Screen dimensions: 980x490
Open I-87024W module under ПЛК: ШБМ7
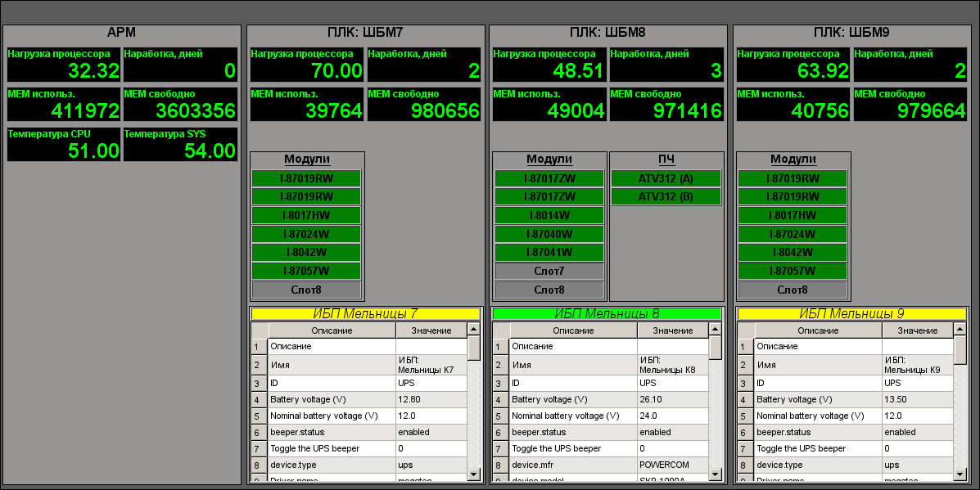click(x=306, y=234)
